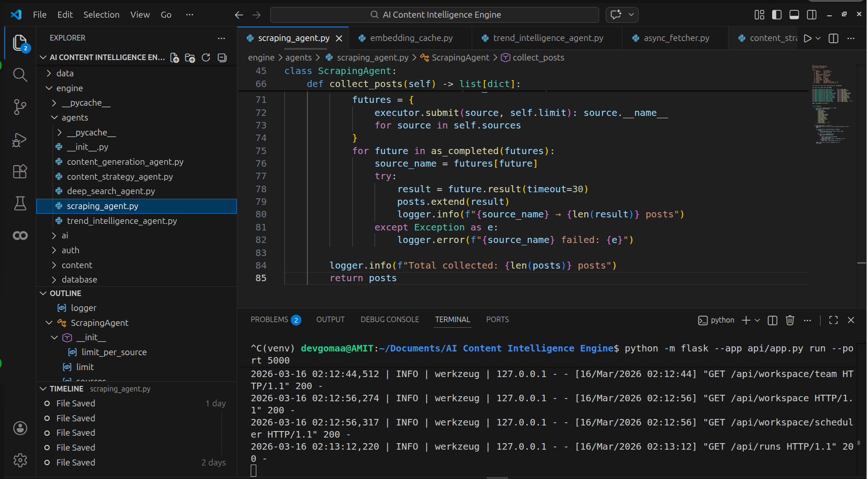Open the Source Control view
Screen dimensions: 868x479
click(x=20, y=107)
